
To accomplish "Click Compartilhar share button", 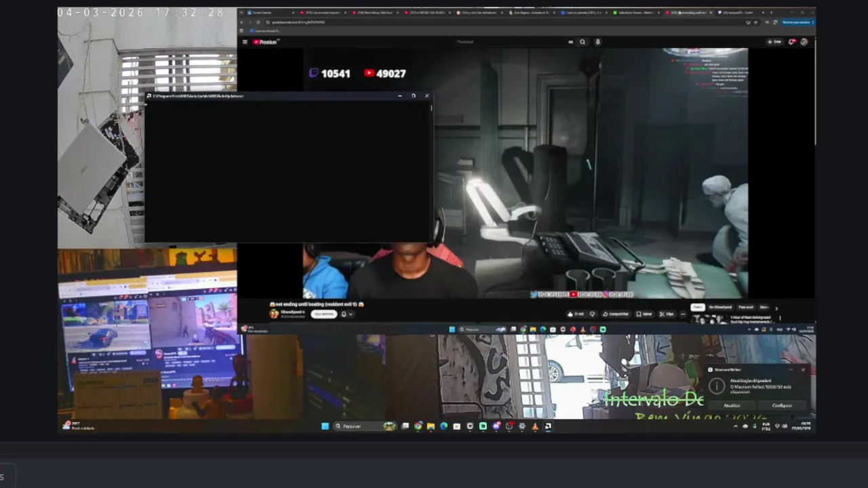I will click(x=616, y=314).
